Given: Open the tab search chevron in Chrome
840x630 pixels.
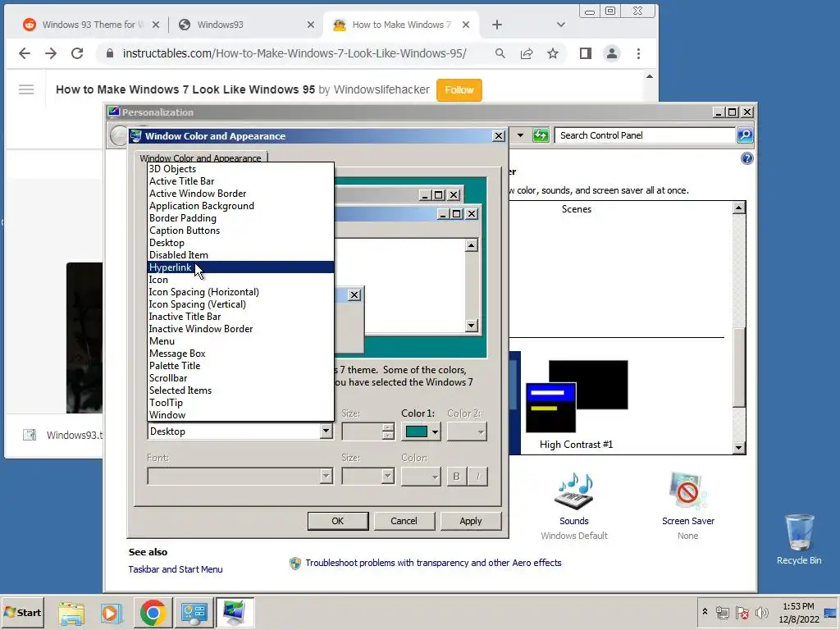Looking at the screenshot, I should (561, 25).
